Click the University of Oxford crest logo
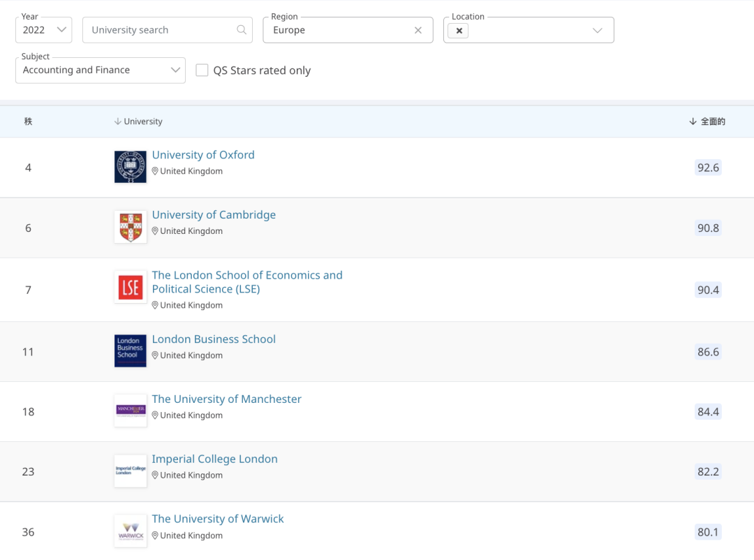 point(131,167)
